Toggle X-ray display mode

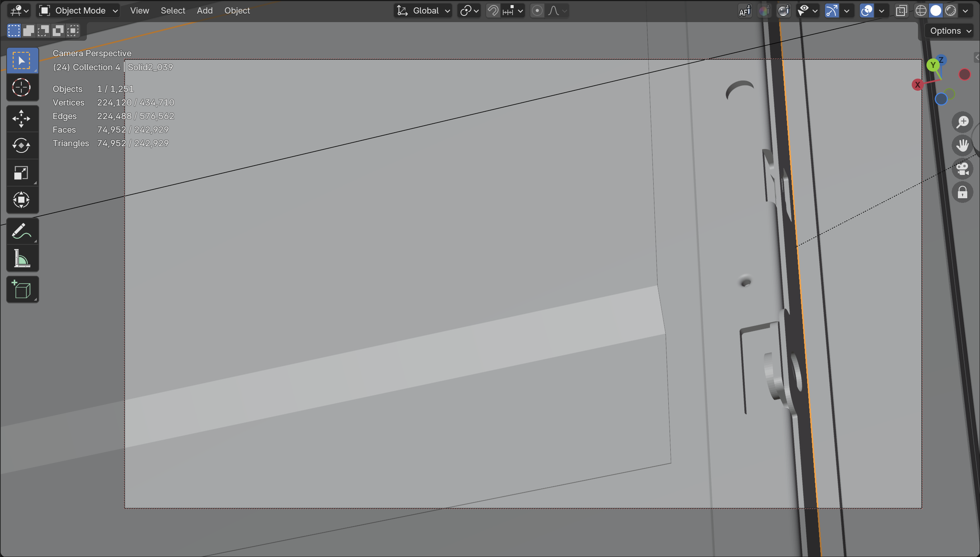[x=901, y=11]
